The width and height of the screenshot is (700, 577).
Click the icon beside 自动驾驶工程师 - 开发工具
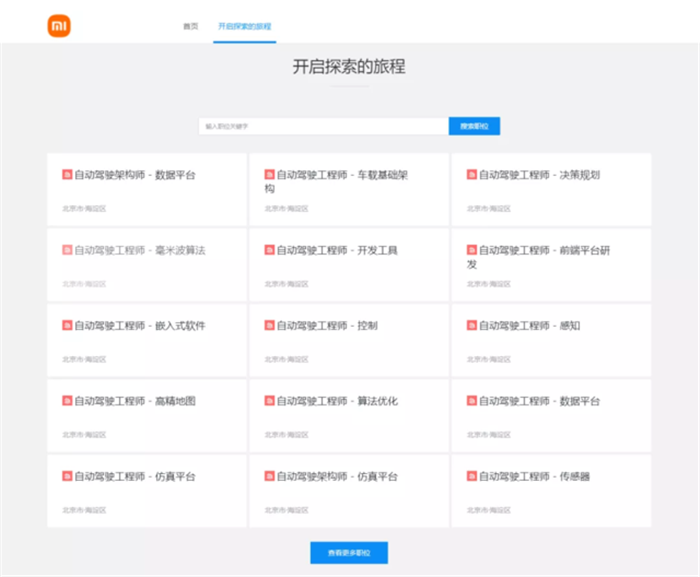(x=269, y=250)
